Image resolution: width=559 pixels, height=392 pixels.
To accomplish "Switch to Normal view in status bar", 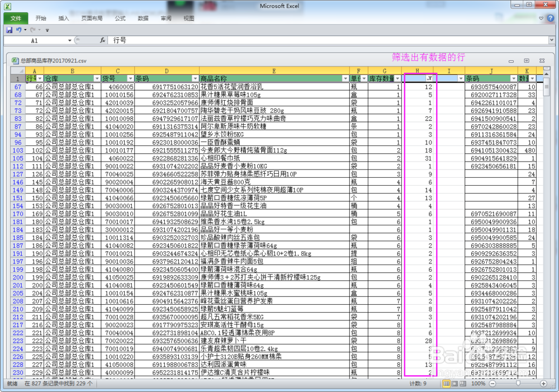I will point(446,384).
